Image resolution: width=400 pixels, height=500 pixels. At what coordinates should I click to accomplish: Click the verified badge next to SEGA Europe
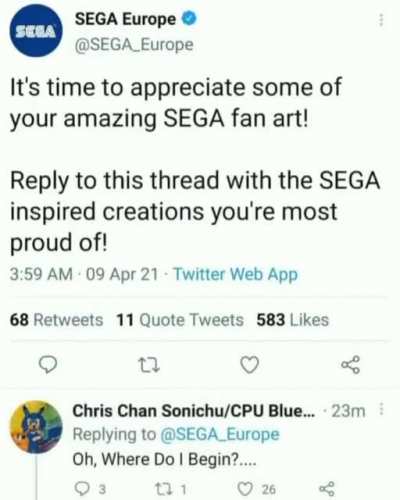pos(189,19)
